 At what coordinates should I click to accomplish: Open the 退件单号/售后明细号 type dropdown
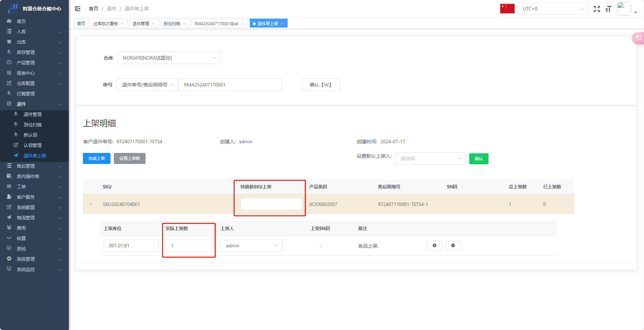[147, 85]
